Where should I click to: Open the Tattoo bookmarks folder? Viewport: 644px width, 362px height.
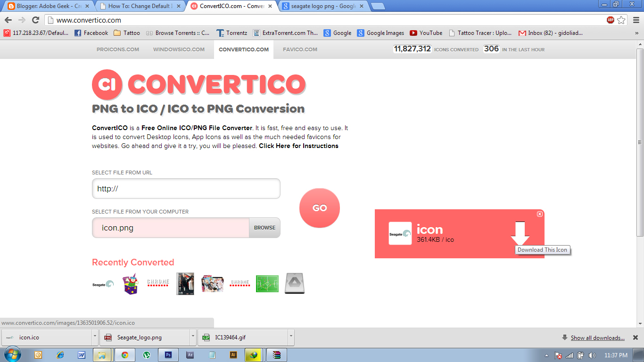[x=127, y=33]
